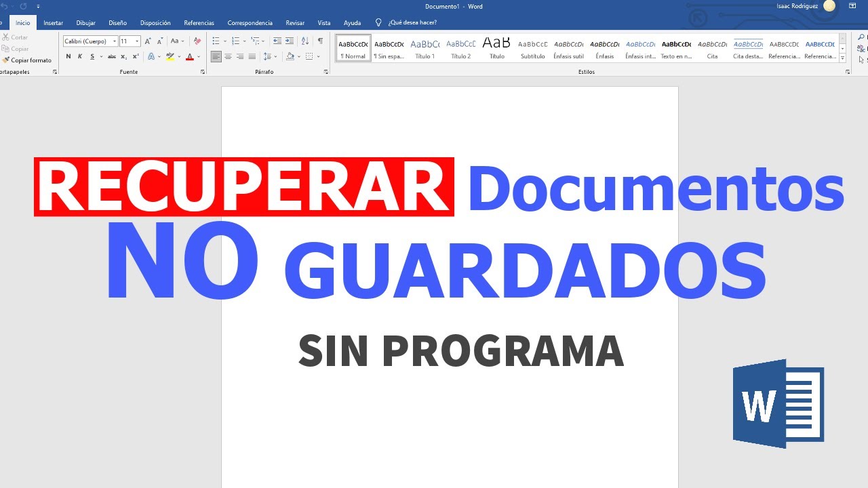Click the text effects glowing A icon
This screenshot has height=488, width=868.
(151, 57)
